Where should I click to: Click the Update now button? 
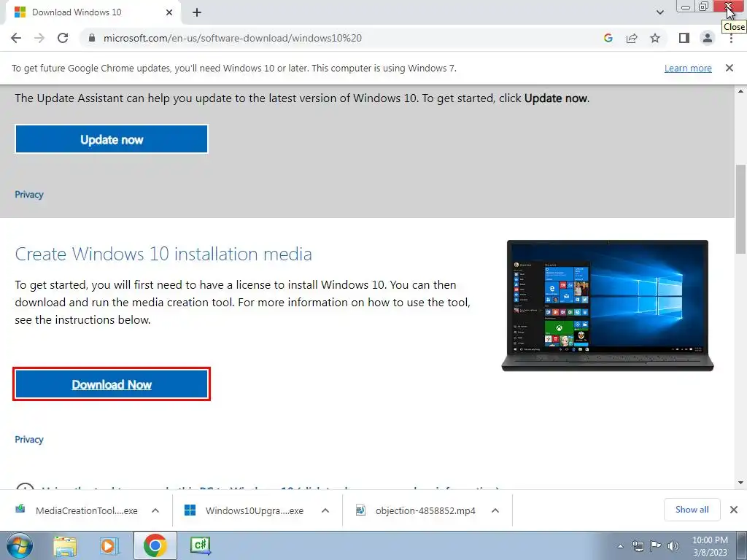(x=112, y=139)
